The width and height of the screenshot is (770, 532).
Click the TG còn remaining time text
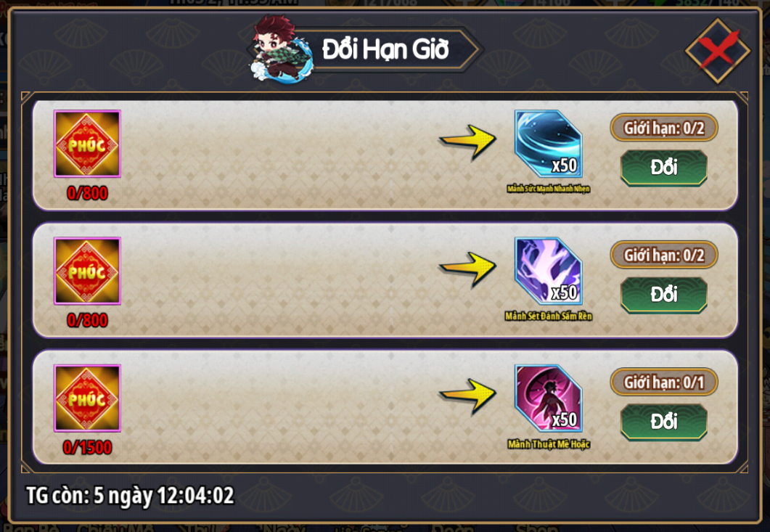point(130,496)
